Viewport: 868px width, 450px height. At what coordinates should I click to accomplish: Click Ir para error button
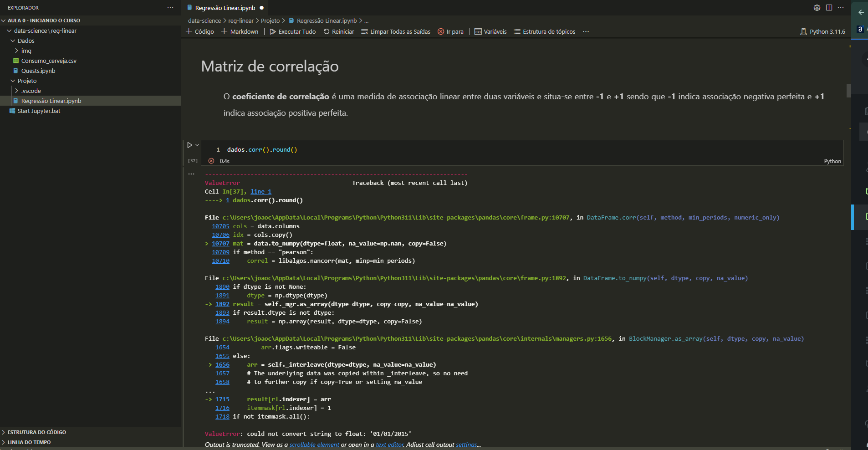[450, 31]
